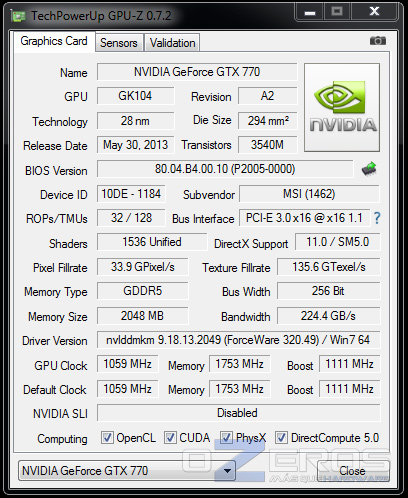Screen dimensions: 408x498
Task: Toggle the PhysX checkbox
Action: pos(226,437)
